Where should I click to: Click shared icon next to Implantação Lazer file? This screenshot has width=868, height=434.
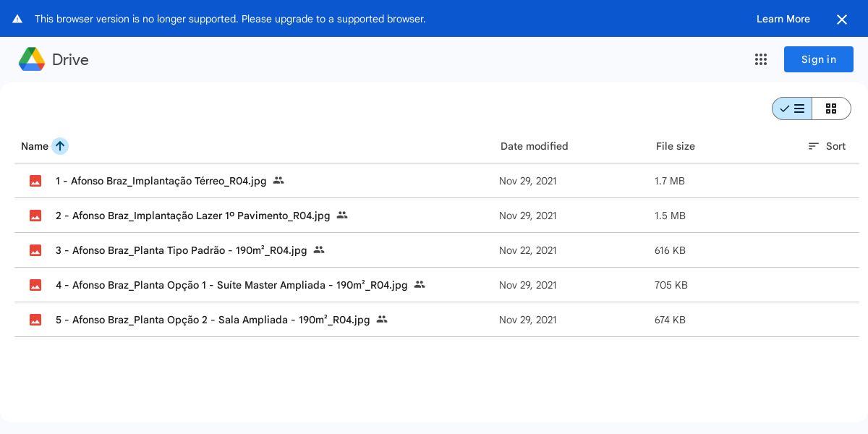tap(342, 216)
